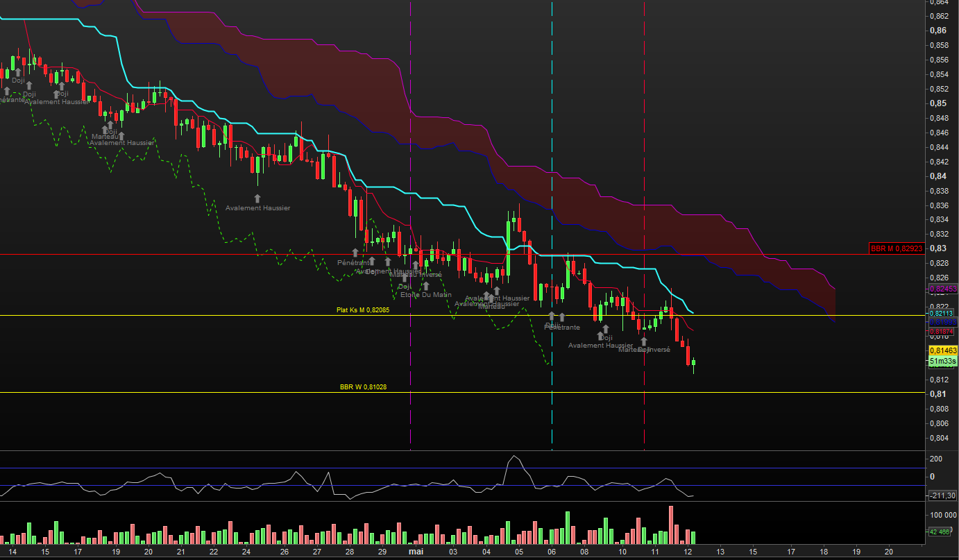959x560 pixels.
Task: Click the arrow above the Pénétrant pattern label
Action: [356, 253]
